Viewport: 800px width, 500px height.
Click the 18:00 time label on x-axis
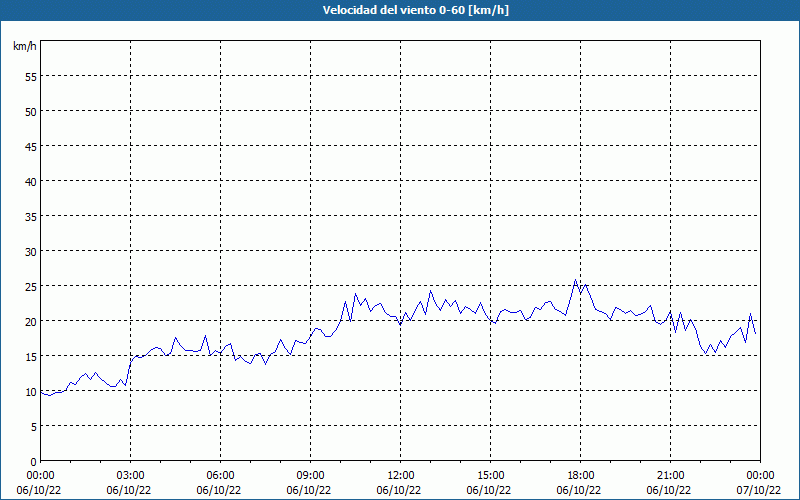pos(581,476)
